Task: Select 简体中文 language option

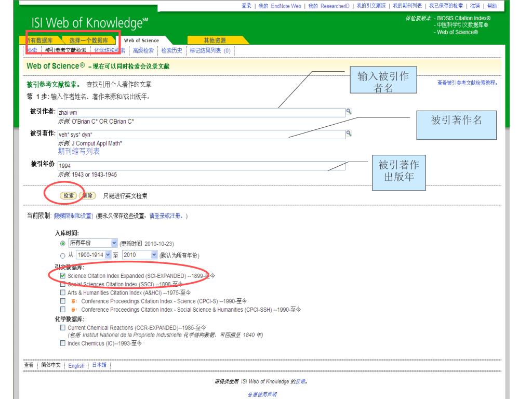Action: [x=51, y=365]
